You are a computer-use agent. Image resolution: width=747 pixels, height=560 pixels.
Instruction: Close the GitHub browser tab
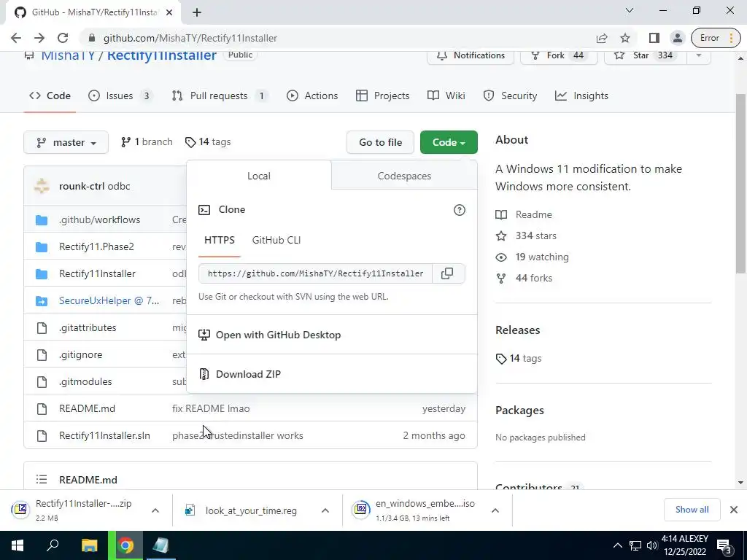169,12
